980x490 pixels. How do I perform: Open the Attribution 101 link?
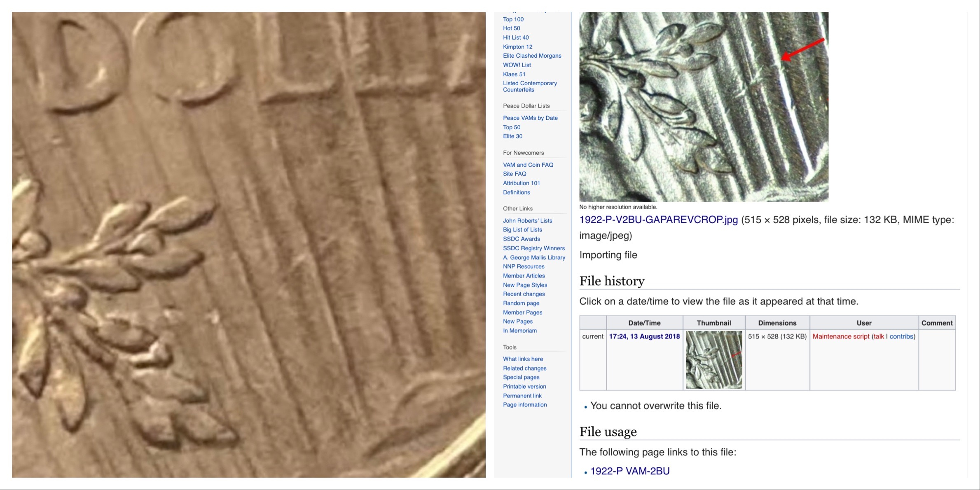click(x=521, y=183)
